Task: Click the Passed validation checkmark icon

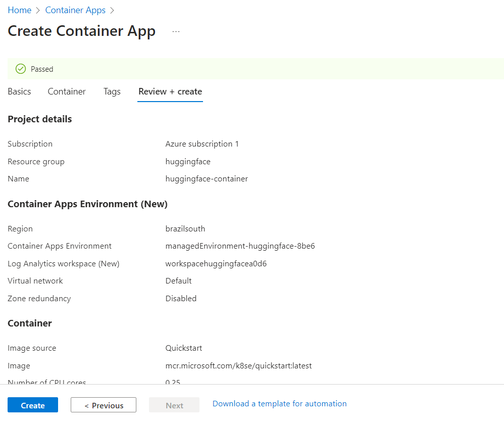Action: click(x=21, y=69)
